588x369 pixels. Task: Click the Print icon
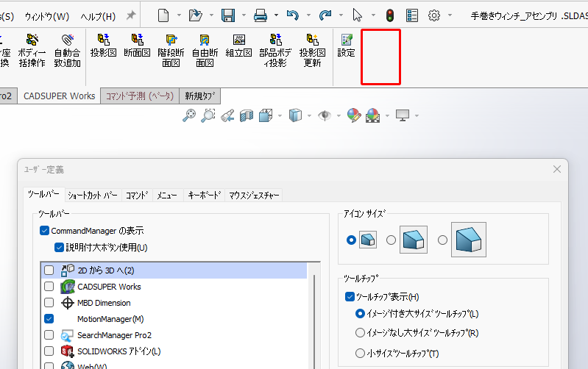[261, 15]
